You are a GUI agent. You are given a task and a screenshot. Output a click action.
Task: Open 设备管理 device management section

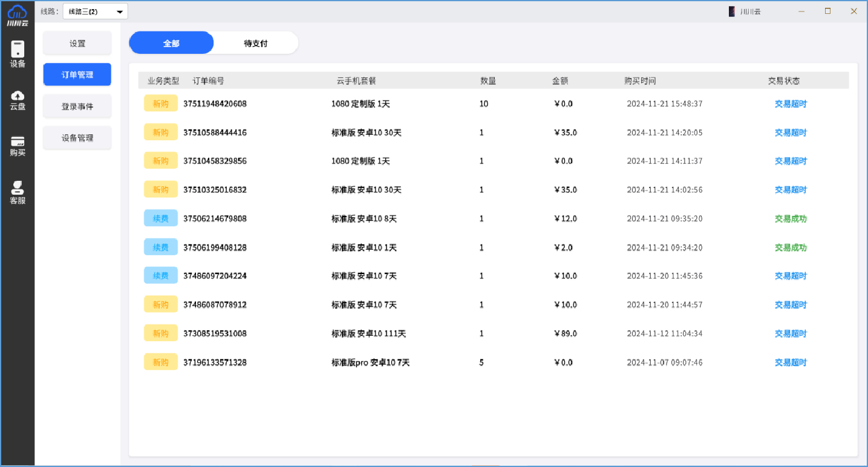click(x=77, y=138)
